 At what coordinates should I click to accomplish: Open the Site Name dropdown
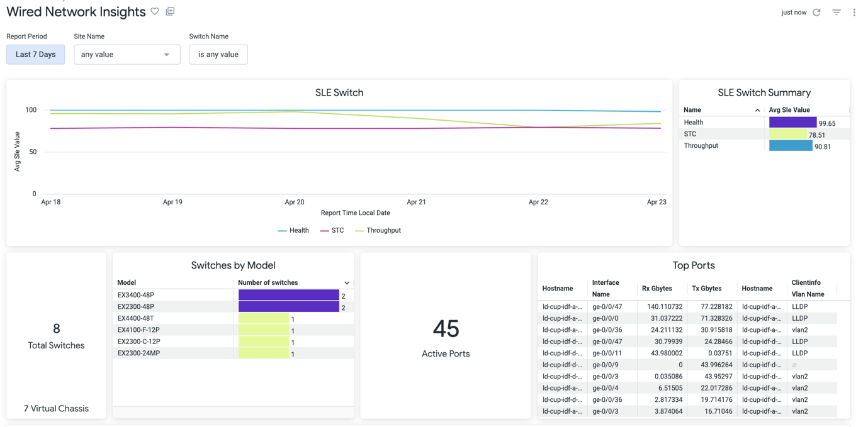click(127, 55)
